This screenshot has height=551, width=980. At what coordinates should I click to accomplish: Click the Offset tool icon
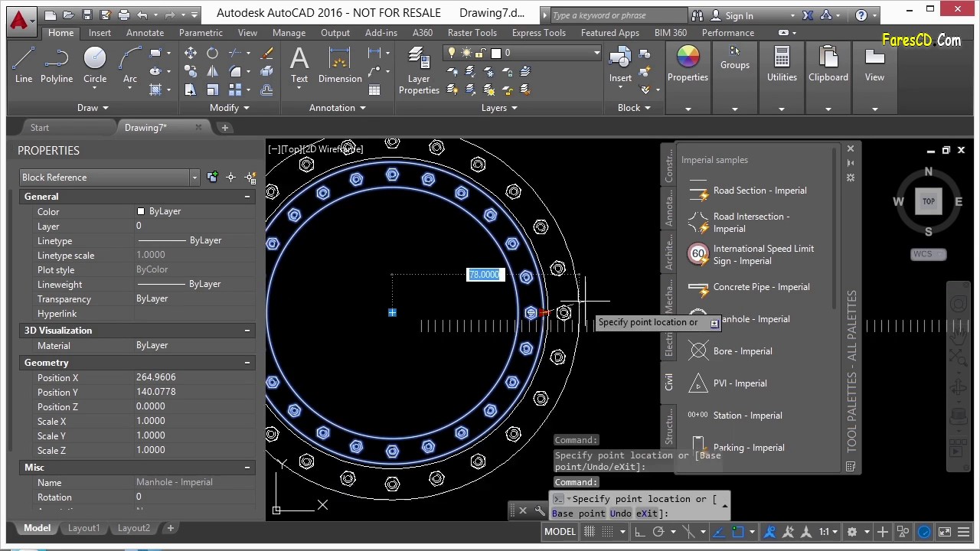pyautogui.click(x=266, y=90)
